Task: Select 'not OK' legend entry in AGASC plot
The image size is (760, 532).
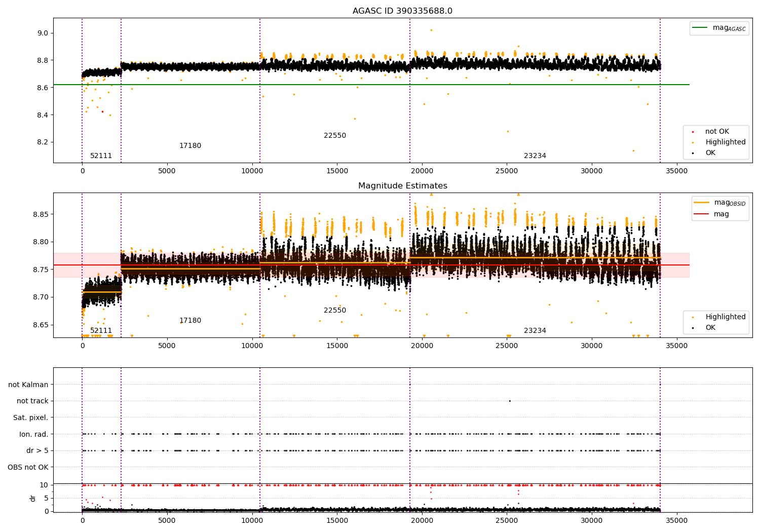Action: (x=717, y=132)
